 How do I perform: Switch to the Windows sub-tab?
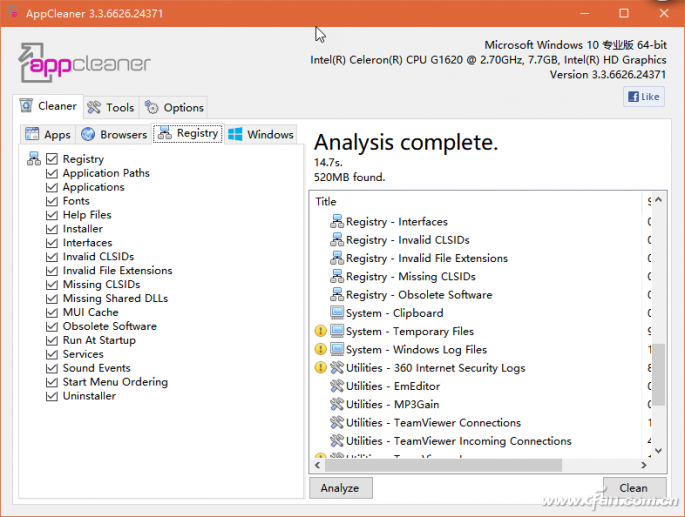[261, 134]
